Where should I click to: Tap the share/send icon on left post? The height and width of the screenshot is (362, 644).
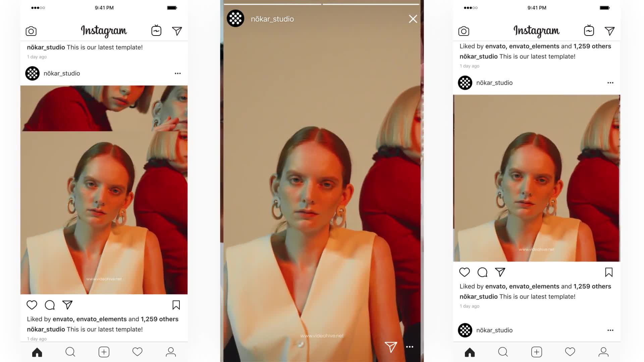[x=67, y=305]
